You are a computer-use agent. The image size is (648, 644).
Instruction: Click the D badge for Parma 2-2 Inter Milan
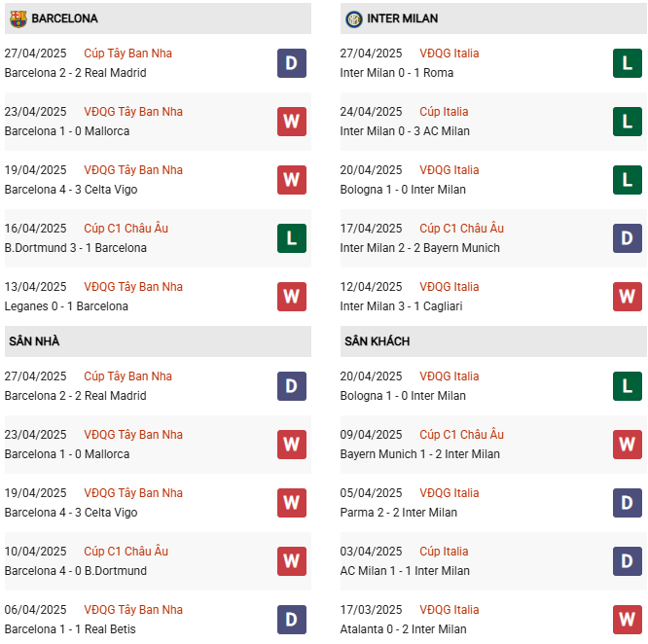(x=627, y=503)
